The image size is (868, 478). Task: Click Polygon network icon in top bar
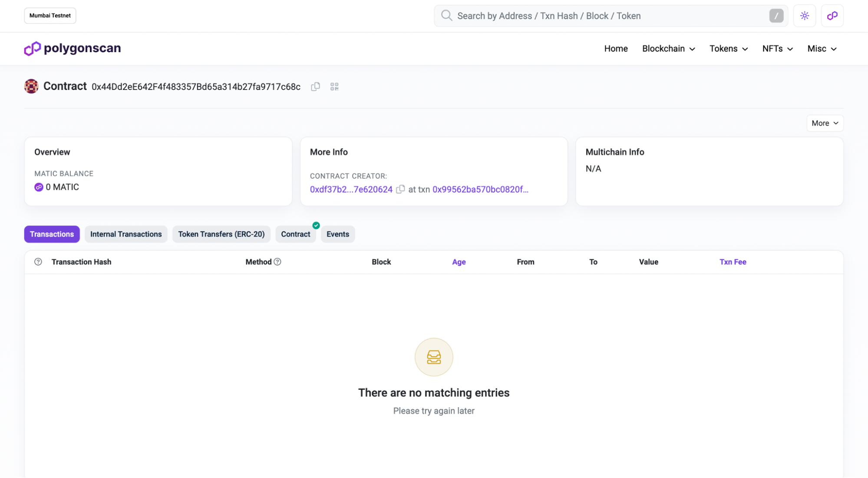click(x=832, y=16)
